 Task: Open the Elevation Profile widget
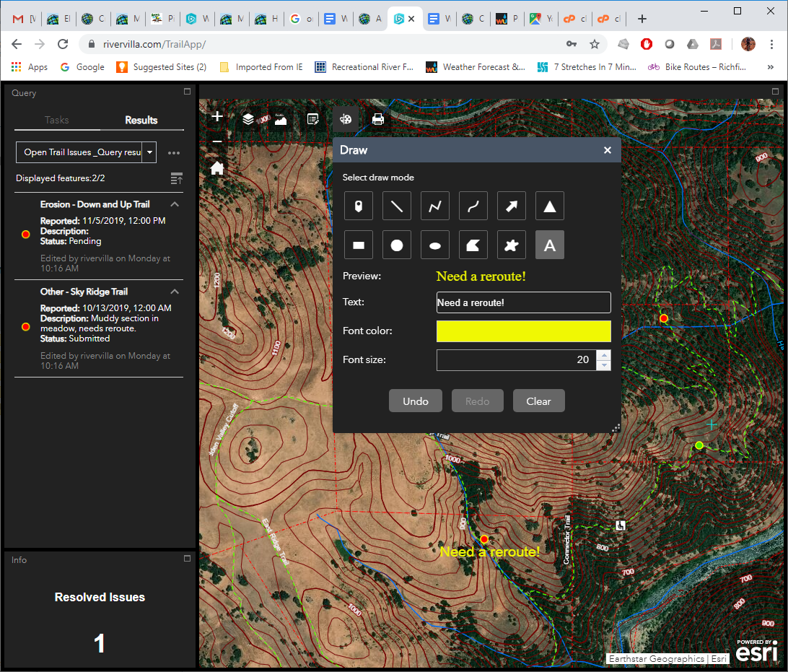(x=280, y=120)
